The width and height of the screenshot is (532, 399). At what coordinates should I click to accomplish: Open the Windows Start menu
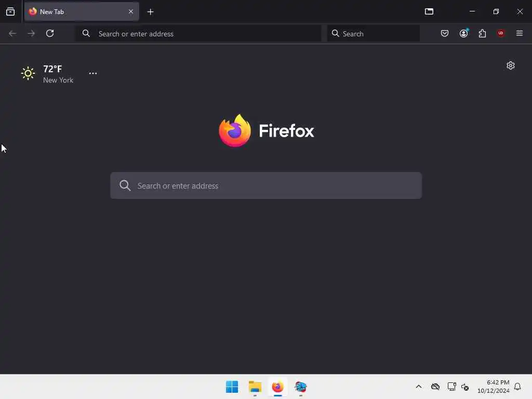point(232,387)
